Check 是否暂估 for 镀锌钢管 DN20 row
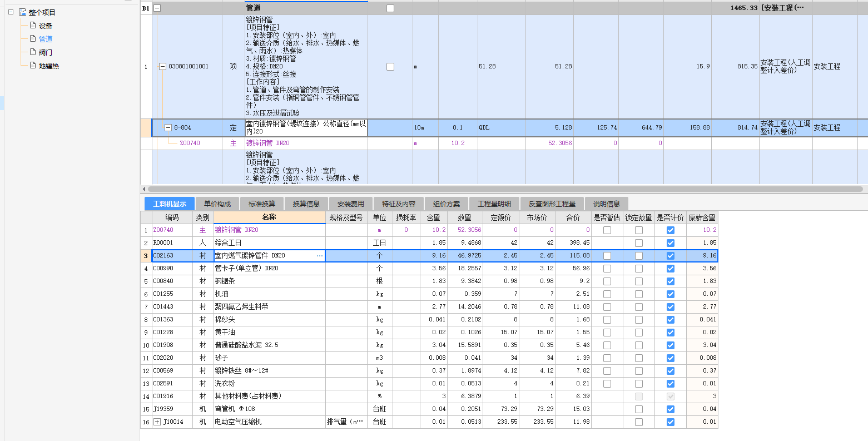This screenshot has height=441, width=868. [x=607, y=230]
